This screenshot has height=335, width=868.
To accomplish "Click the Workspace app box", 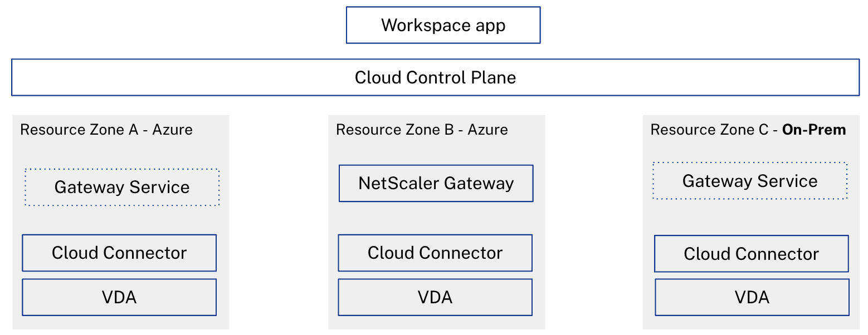I will pos(443,25).
